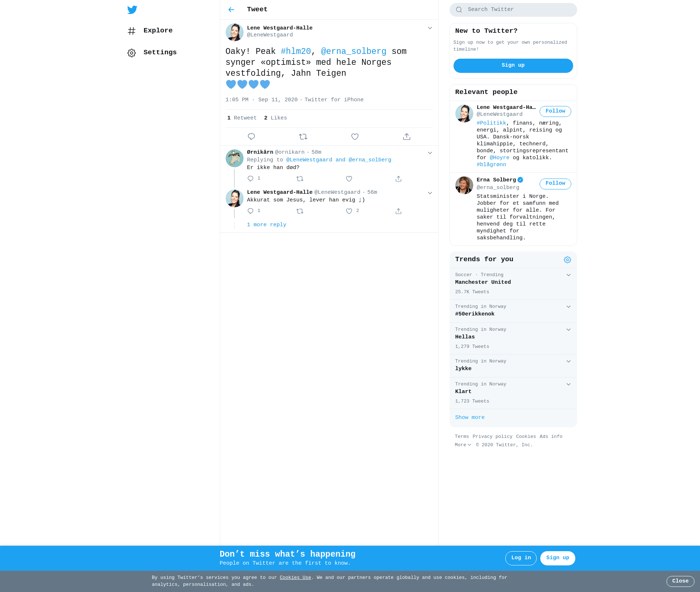Open the Manchester United trend
The image size is (700, 592).
[513, 284]
